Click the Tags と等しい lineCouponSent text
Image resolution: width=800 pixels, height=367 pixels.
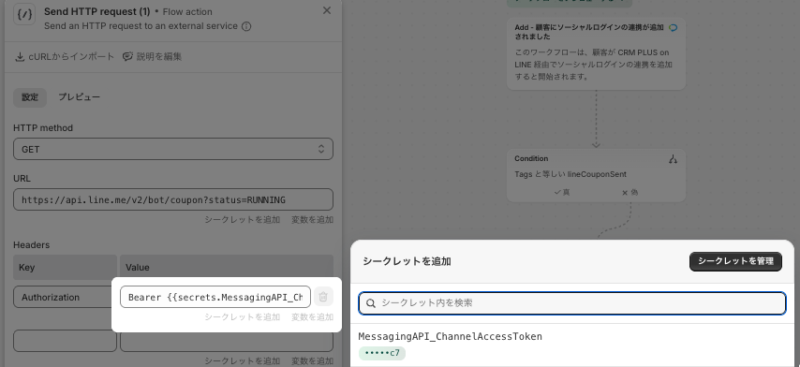(x=570, y=174)
